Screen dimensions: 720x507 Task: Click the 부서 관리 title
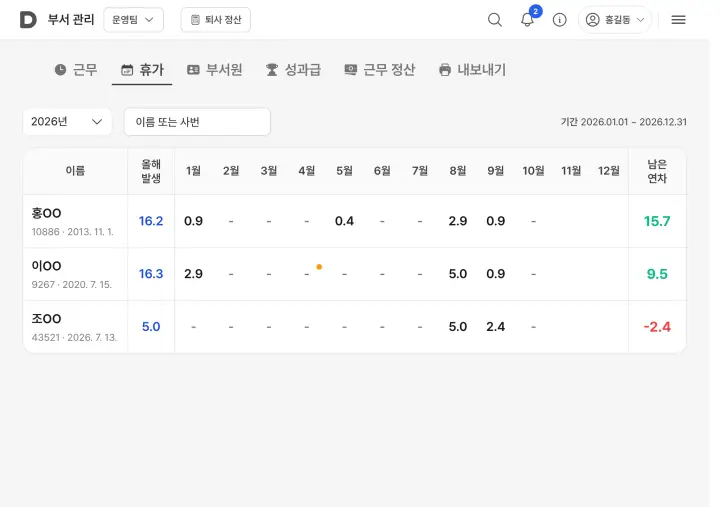click(71, 20)
